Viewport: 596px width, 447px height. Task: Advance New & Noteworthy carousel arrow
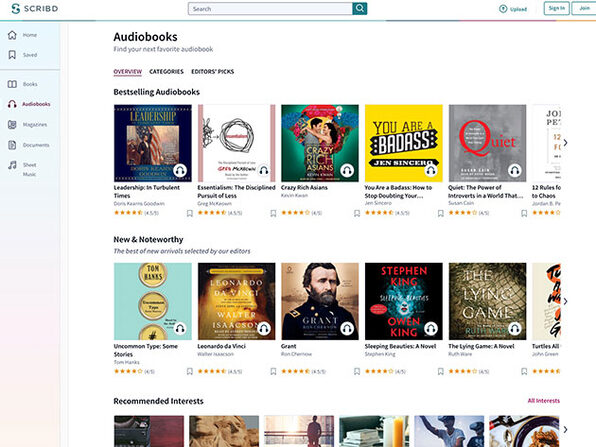click(x=565, y=301)
